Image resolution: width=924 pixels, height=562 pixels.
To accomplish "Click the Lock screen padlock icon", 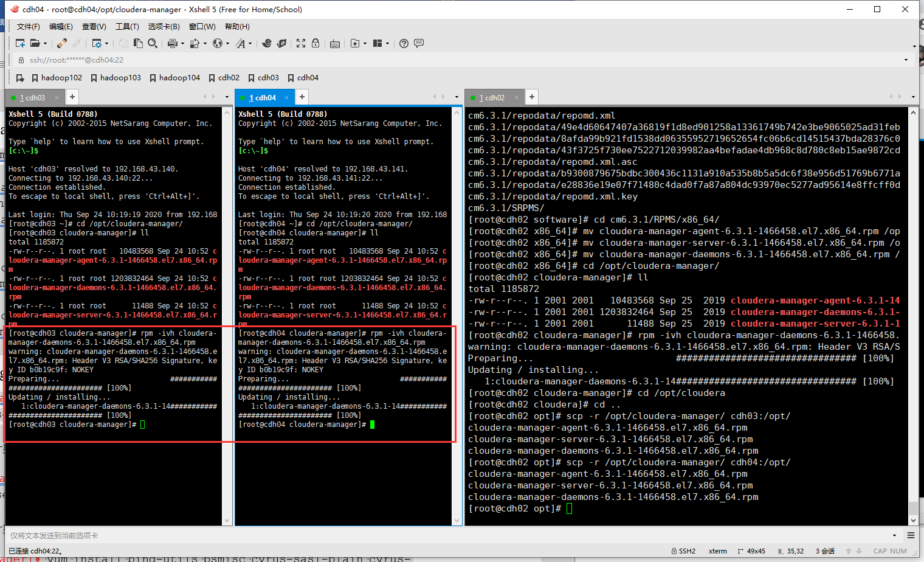I will 315,43.
